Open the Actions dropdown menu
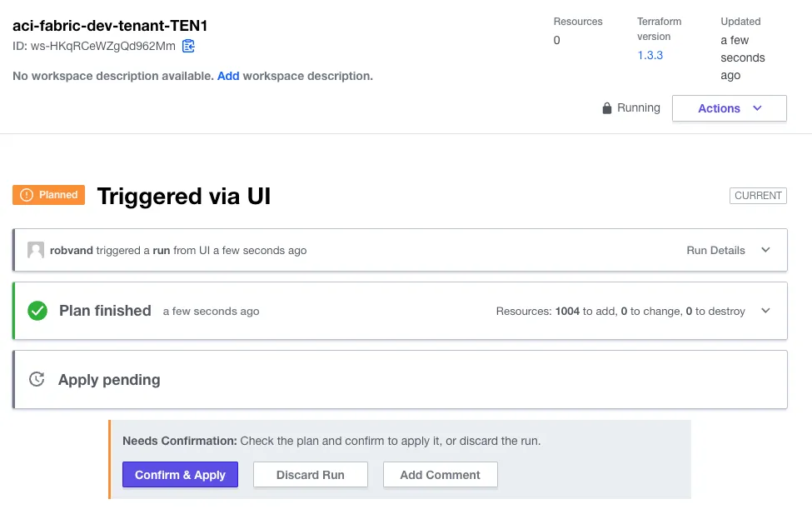812x519 pixels. tap(729, 108)
